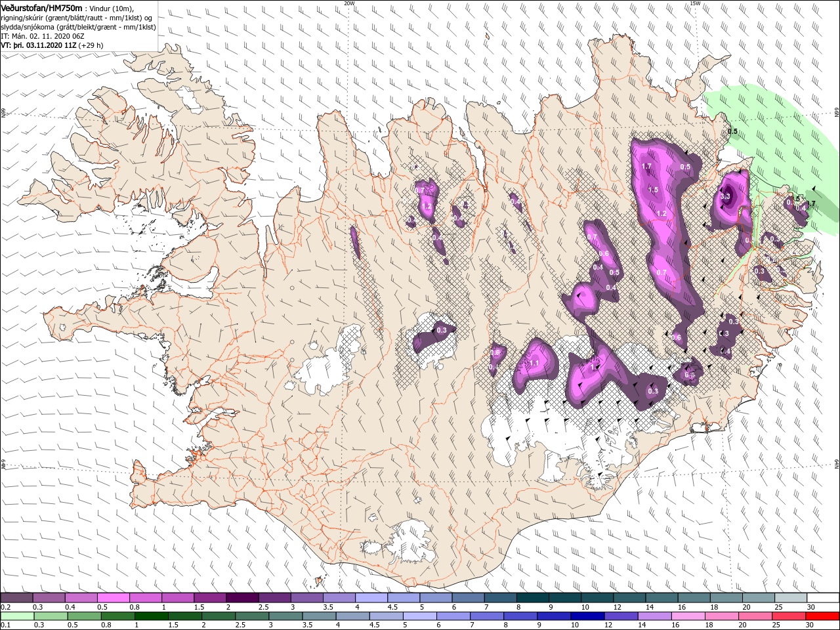Click the pale green first swatch of the lower scale
Screen dimensions: 840x630
[17, 616]
